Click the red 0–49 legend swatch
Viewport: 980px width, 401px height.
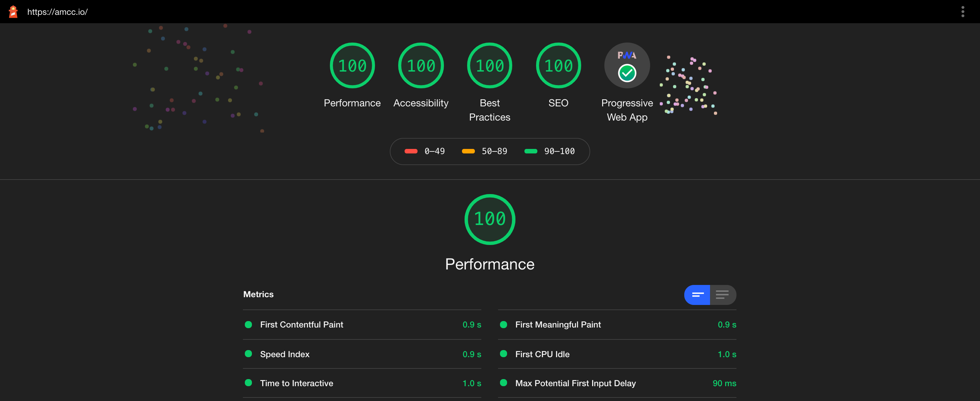pyautogui.click(x=411, y=151)
